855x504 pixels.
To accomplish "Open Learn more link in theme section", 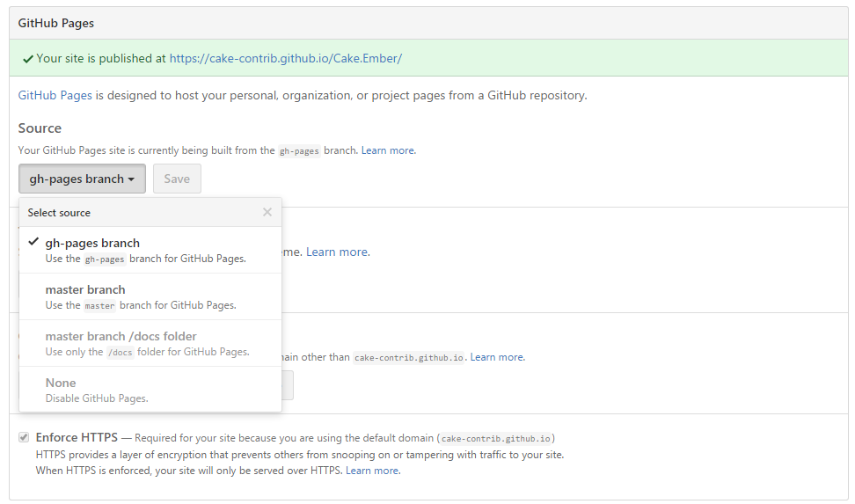I will pyautogui.click(x=338, y=252).
